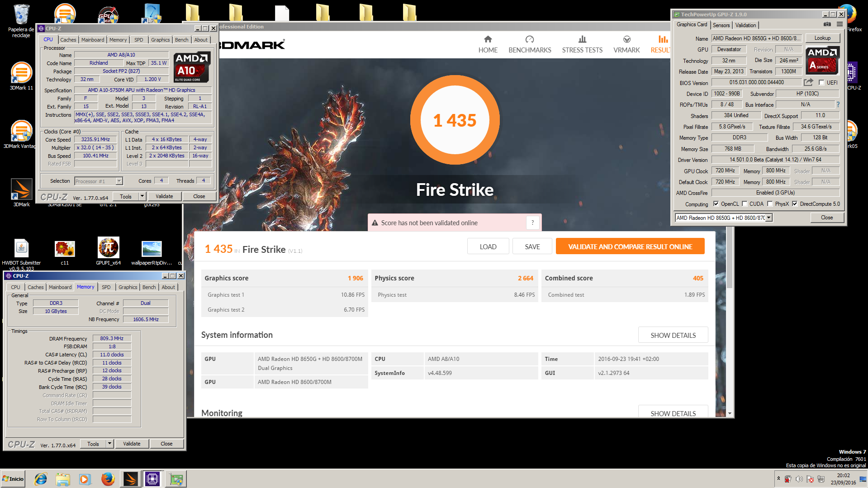This screenshot has width=868, height=488.
Task: Switch to Validation tab in GPU-Z
Action: [x=745, y=25]
